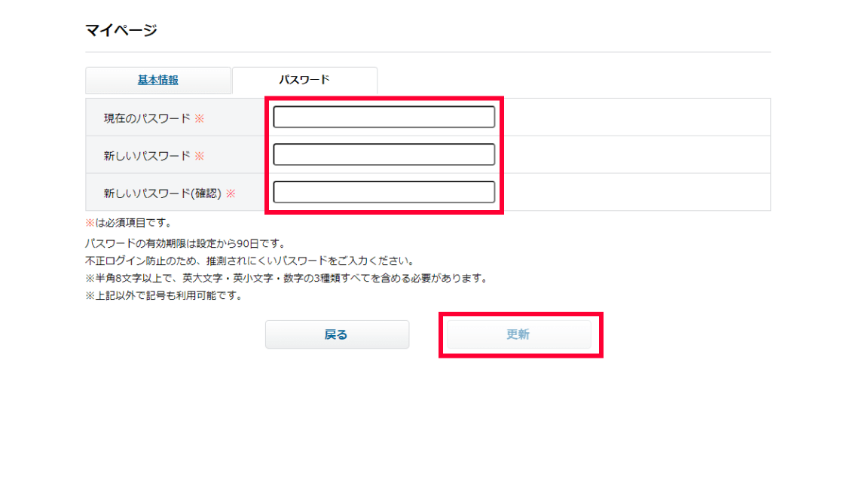Click the 現在のパスワード row label
Viewport: 868px width, 488px height.
147,118
